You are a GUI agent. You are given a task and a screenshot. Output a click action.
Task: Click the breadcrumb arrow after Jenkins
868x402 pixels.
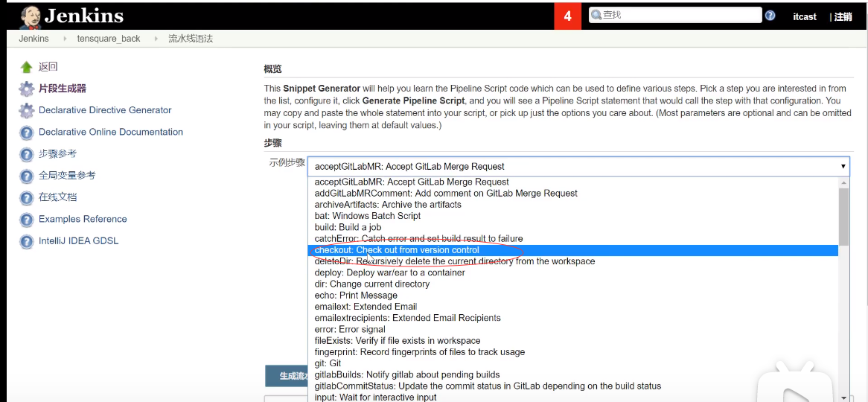pos(65,39)
